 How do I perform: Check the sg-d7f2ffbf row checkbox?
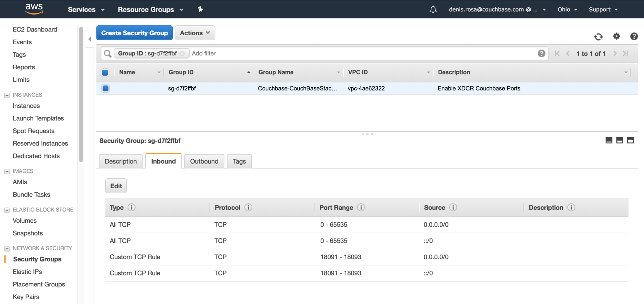coord(105,88)
